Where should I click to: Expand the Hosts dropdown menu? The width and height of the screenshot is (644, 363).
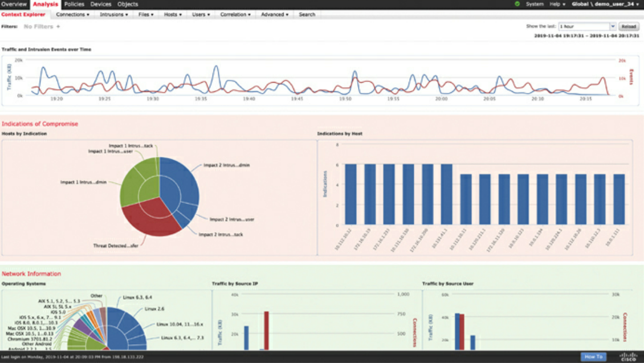(173, 14)
